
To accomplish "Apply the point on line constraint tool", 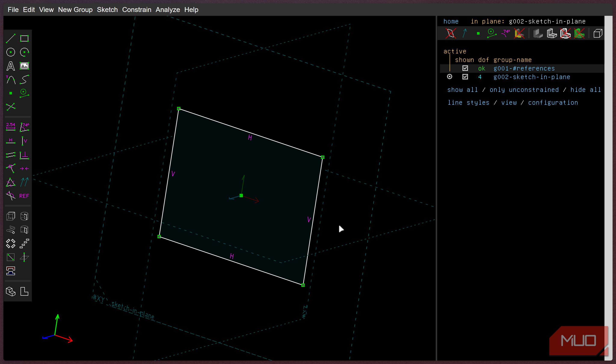I will pos(10,169).
